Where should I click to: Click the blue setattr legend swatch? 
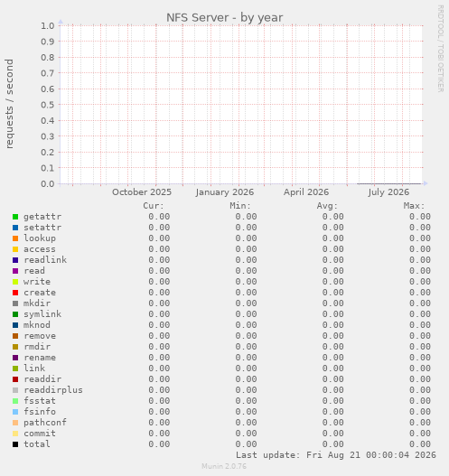tap(15, 228)
